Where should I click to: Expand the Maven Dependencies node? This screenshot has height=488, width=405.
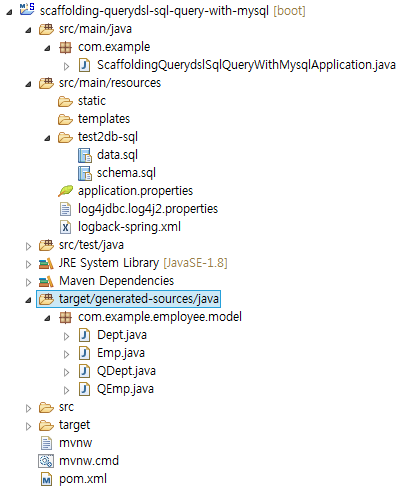28,282
